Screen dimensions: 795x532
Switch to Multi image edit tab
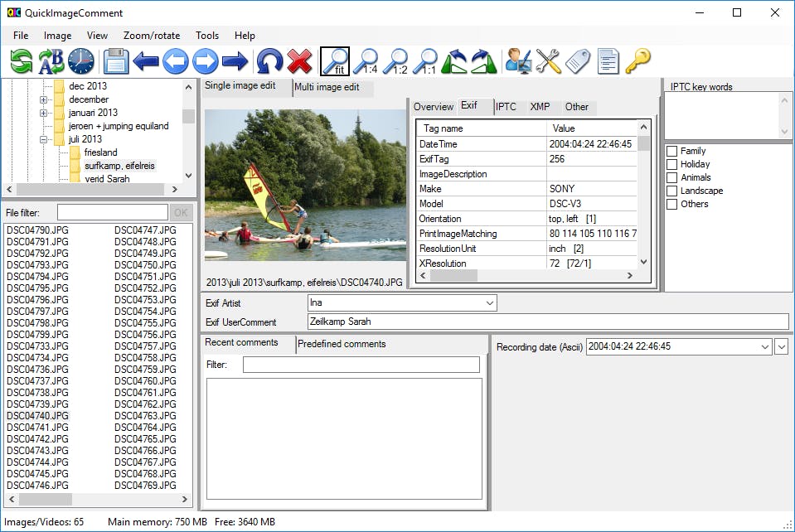click(x=328, y=87)
